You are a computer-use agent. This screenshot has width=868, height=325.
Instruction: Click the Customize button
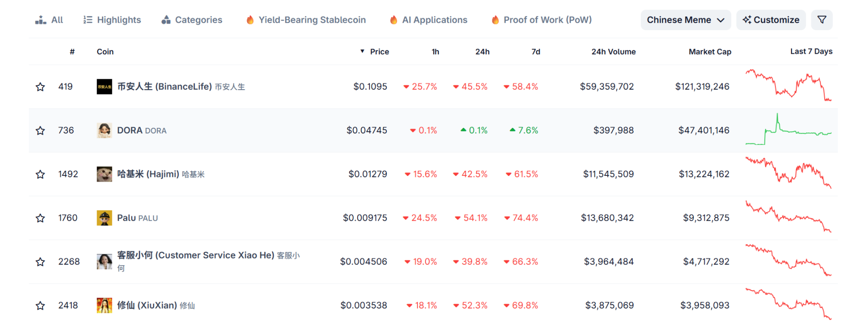coord(771,20)
